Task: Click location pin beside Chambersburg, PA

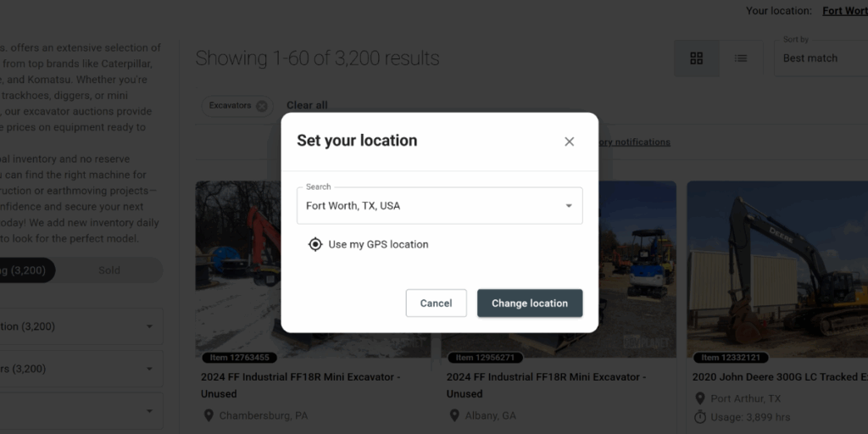Action: [209, 415]
